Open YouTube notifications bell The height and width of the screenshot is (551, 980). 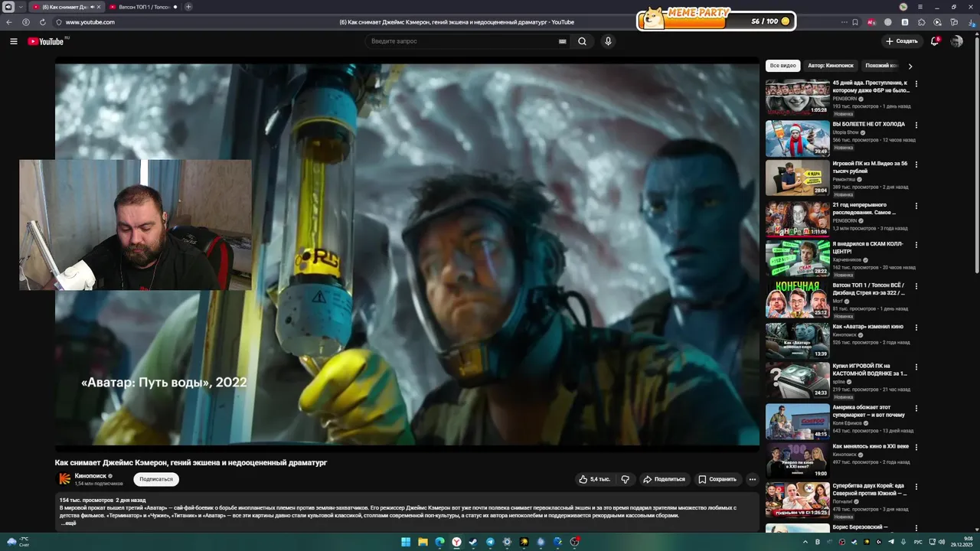(x=935, y=41)
